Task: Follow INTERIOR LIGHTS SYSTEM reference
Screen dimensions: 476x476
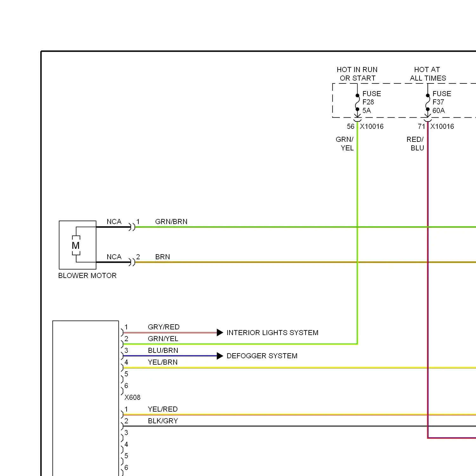Action: (x=272, y=333)
